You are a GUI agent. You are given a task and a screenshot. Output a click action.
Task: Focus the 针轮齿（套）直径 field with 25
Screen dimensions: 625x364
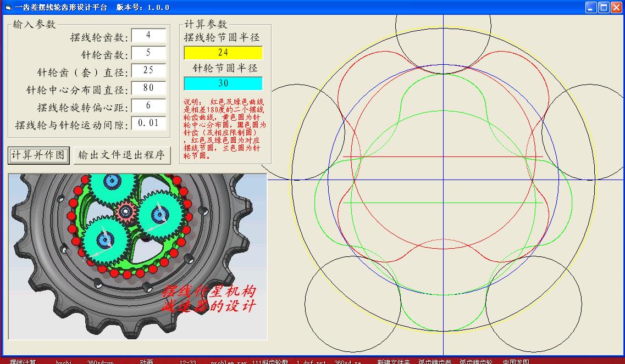click(x=148, y=70)
